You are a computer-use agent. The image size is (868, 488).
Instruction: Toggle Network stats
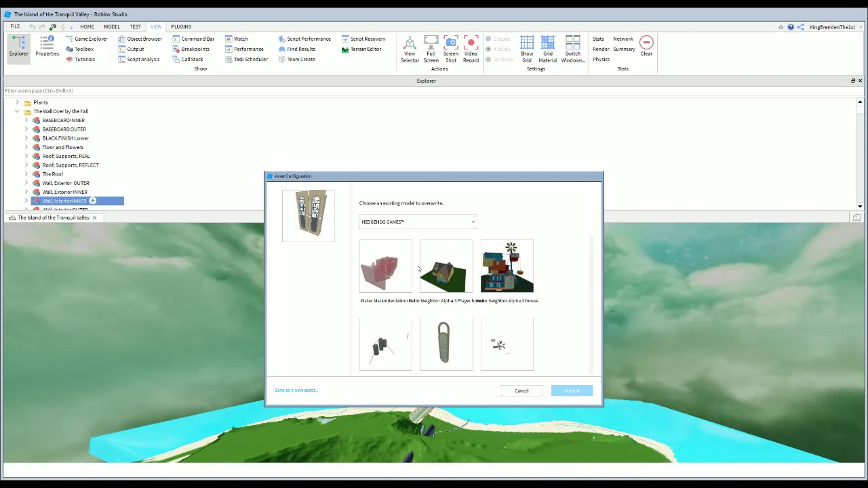(623, 39)
